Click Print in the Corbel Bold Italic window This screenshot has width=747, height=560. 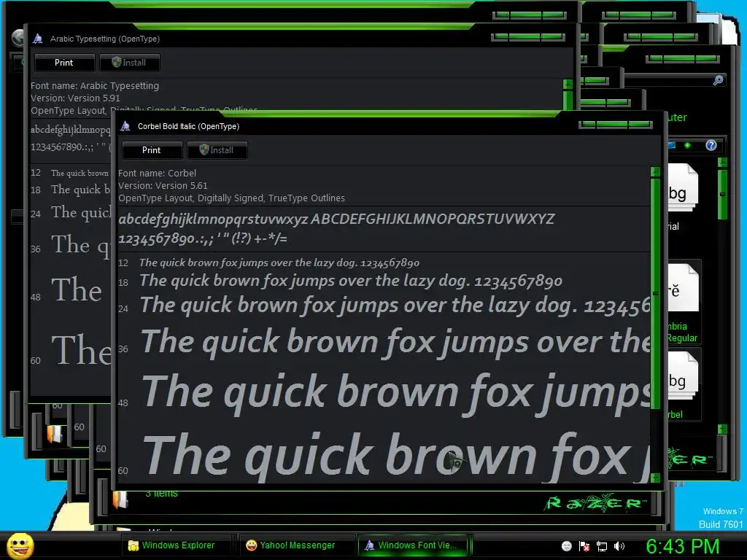click(152, 150)
